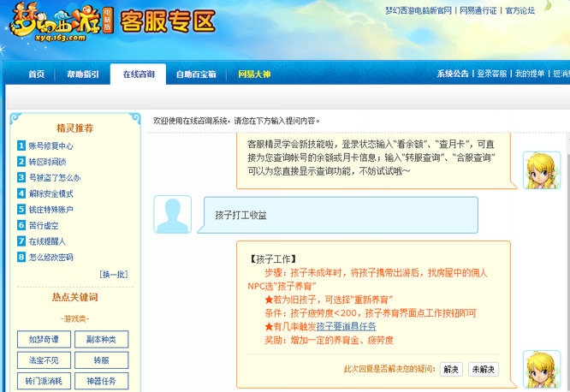This screenshot has height=392, width=570.
Task: Click the number 1 badge beside 账号修复中心
Action: click(21, 146)
